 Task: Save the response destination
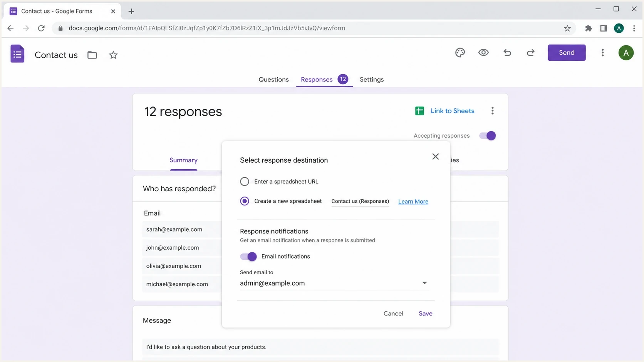pos(425,314)
